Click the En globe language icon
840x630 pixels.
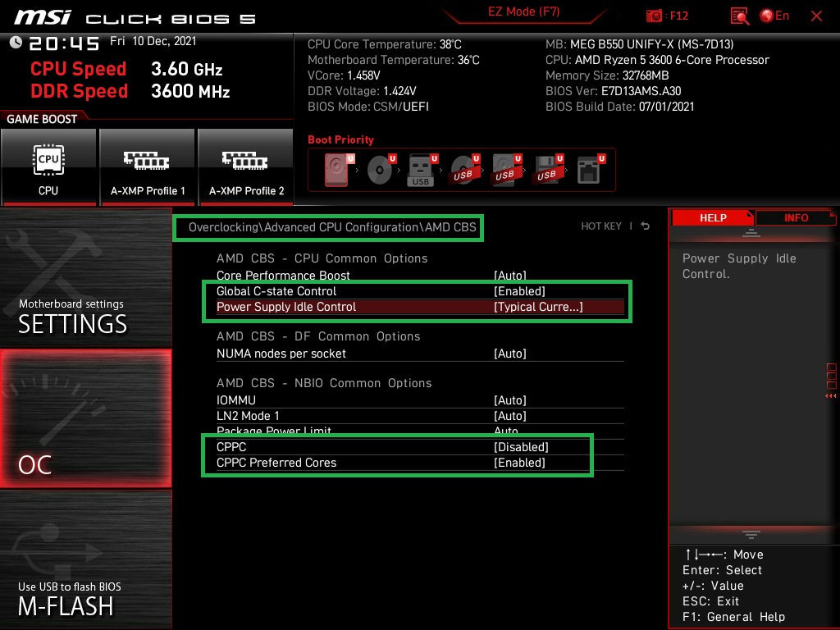(x=767, y=15)
